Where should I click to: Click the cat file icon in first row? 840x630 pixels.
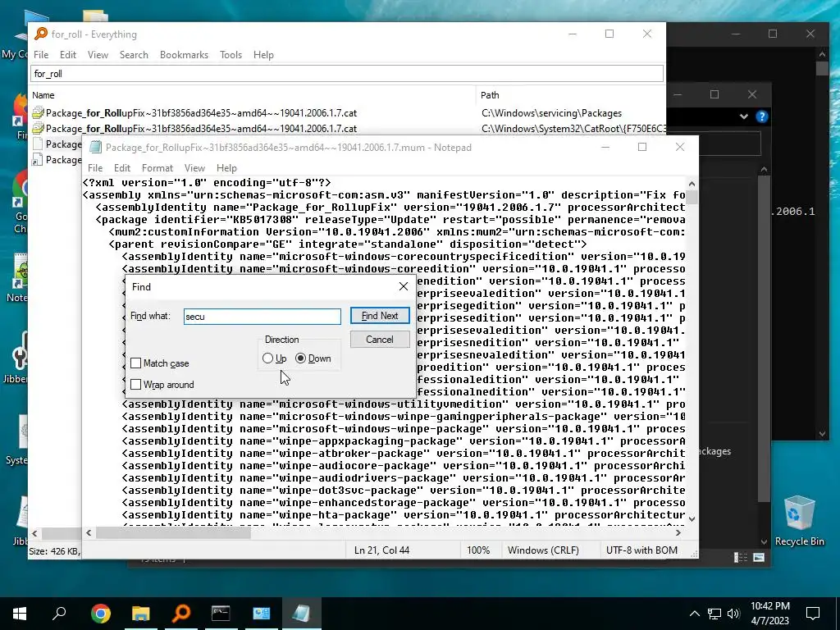38,113
